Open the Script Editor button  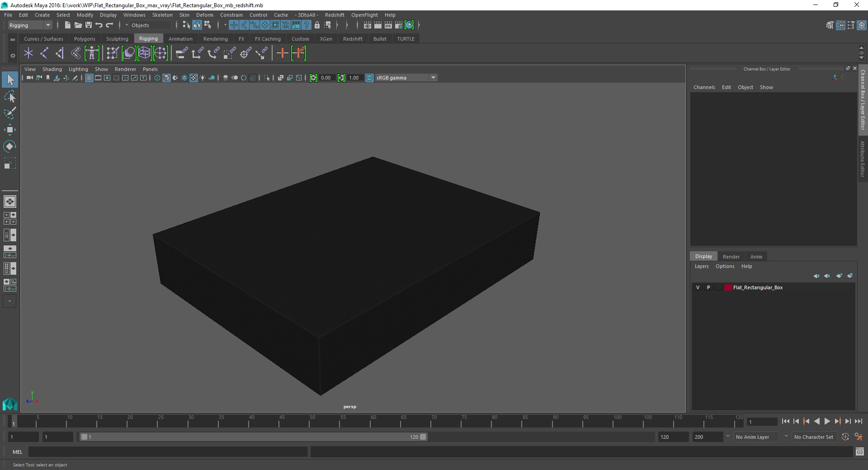pos(859,451)
